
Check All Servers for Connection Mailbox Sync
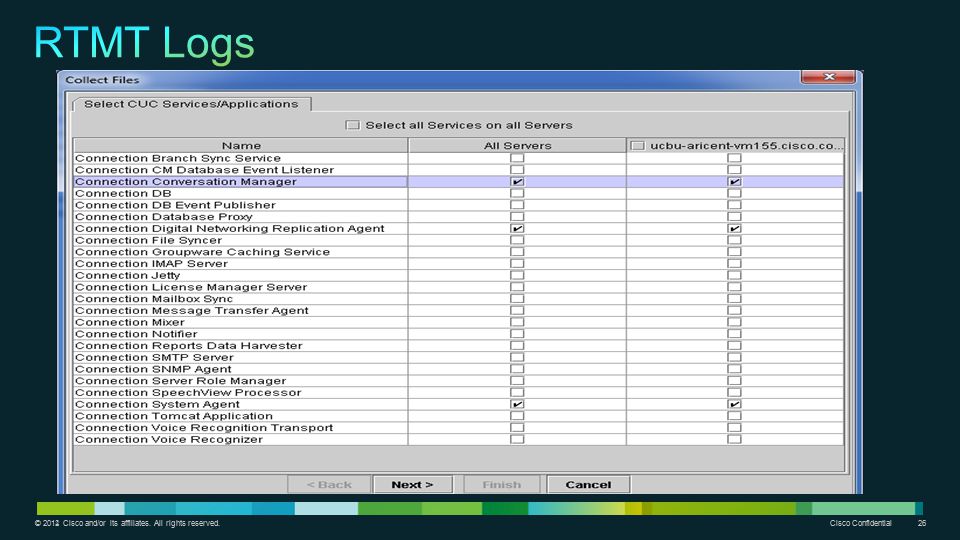(517, 299)
